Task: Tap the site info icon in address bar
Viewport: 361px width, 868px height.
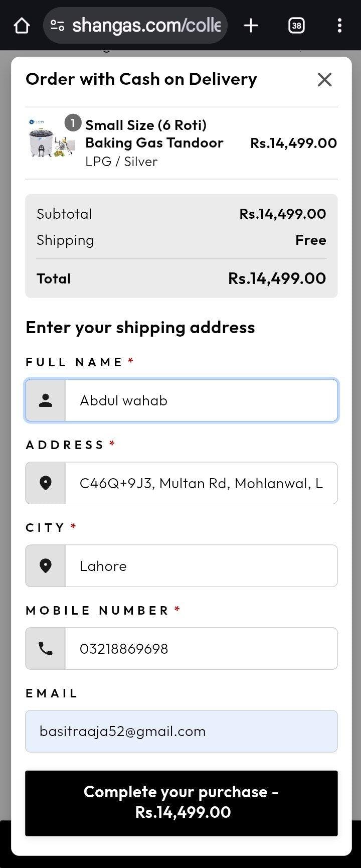Action: [58, 26]
